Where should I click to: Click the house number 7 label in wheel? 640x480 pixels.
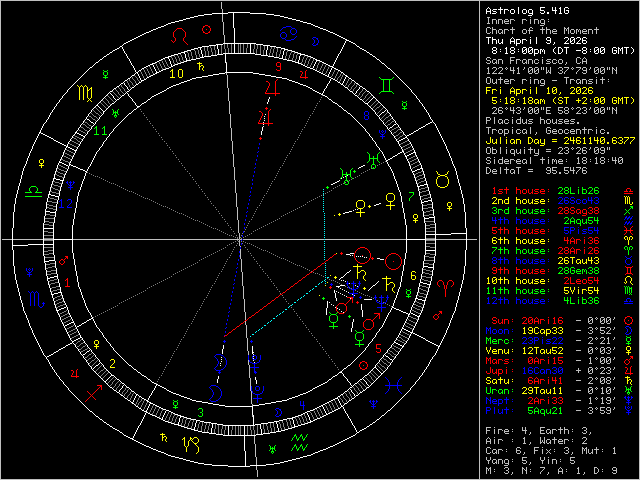pyautogui.click(x=411, y=196)
